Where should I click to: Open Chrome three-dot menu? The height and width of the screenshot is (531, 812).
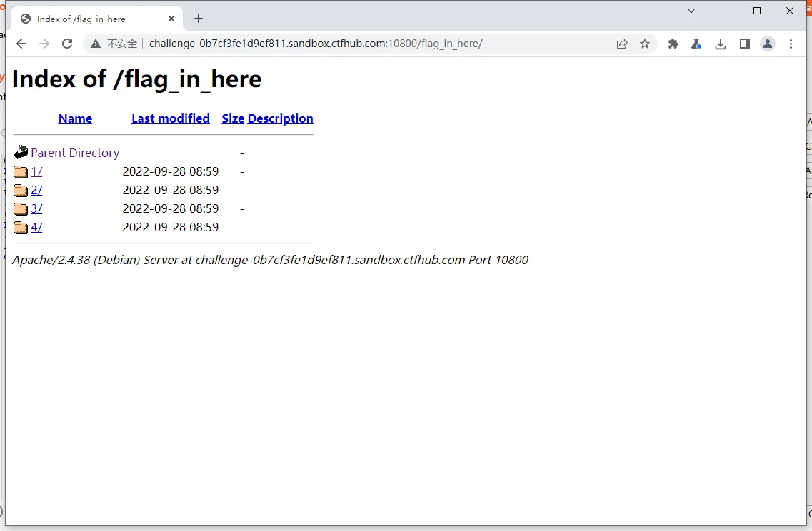pos(791,44)
